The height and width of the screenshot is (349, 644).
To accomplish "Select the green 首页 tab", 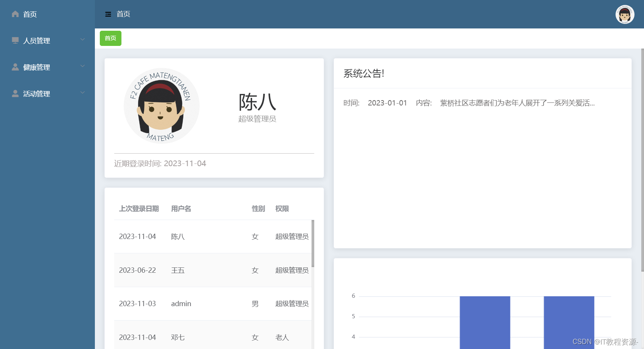I will click(110, 38).
